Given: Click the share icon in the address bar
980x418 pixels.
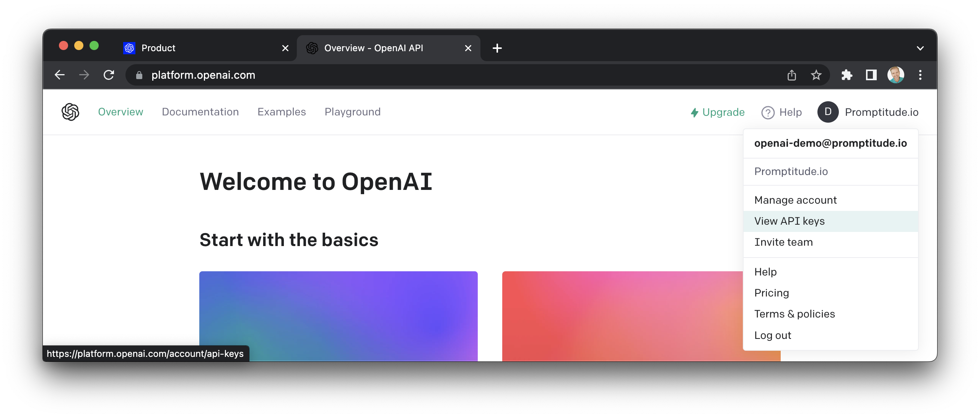Looking at the screenshot, I should [x=791, y=75].
